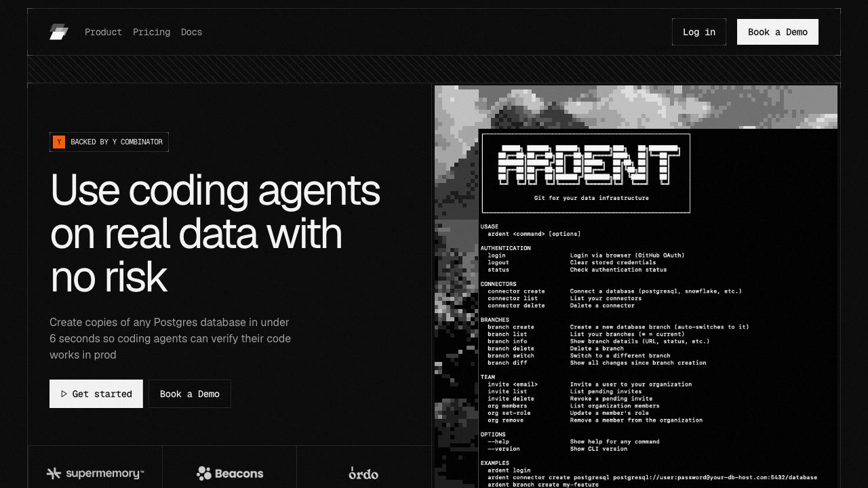Screen dimensions: 868x488
Task: Click the 'Use coding agents on real data' headline
Action: (x=215, y=232)
